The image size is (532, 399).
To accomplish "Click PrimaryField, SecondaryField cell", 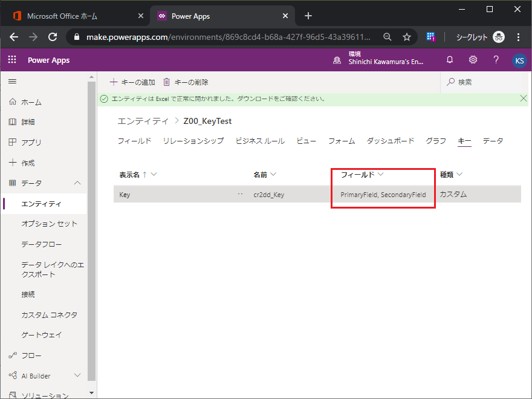I will (383, 195).
